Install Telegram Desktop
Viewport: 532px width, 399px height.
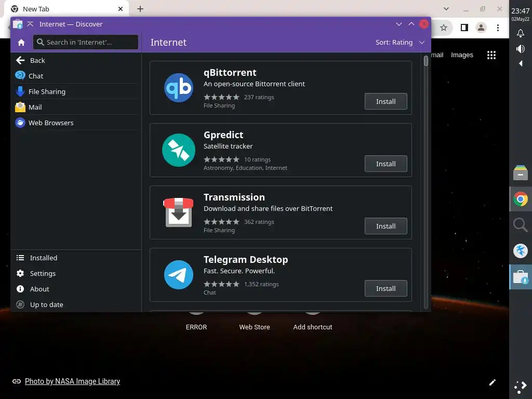point(386,288)
